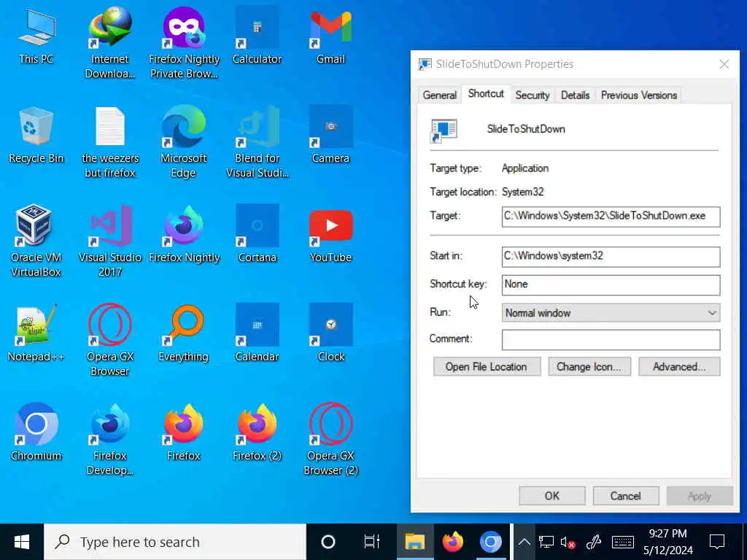Click the Open File Location button
This screenshot has height=560, width=747.
487,367
